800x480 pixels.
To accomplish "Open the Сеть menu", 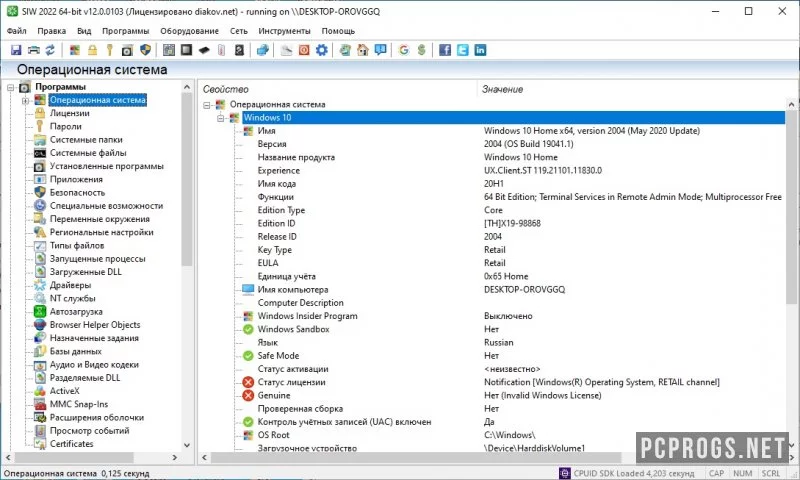I will (238, 31).
